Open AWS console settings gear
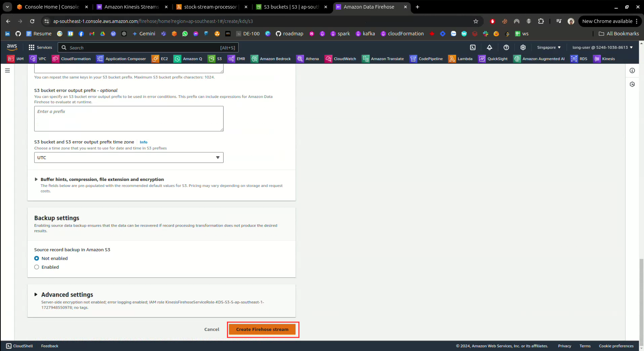 (523, 47)
